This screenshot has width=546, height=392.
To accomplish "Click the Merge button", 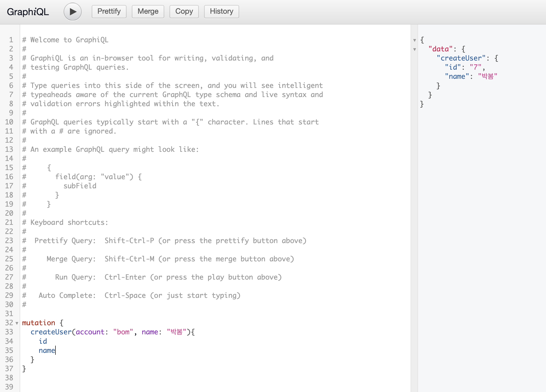I will 148,12.
